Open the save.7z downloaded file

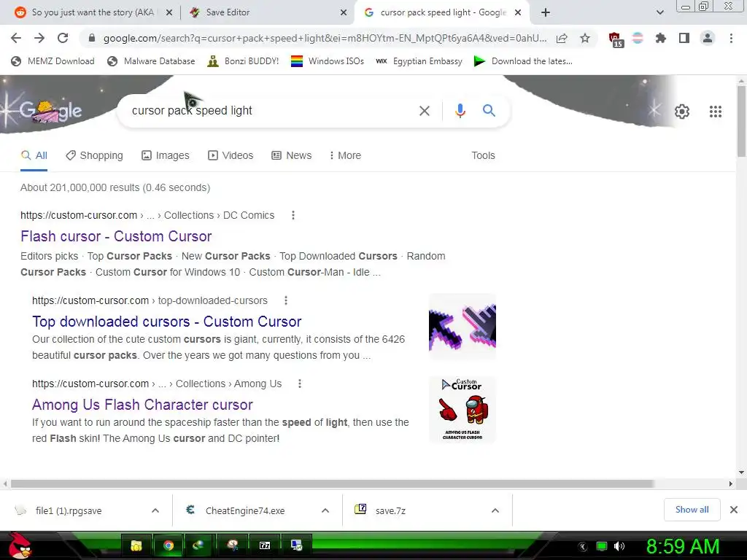390,510
